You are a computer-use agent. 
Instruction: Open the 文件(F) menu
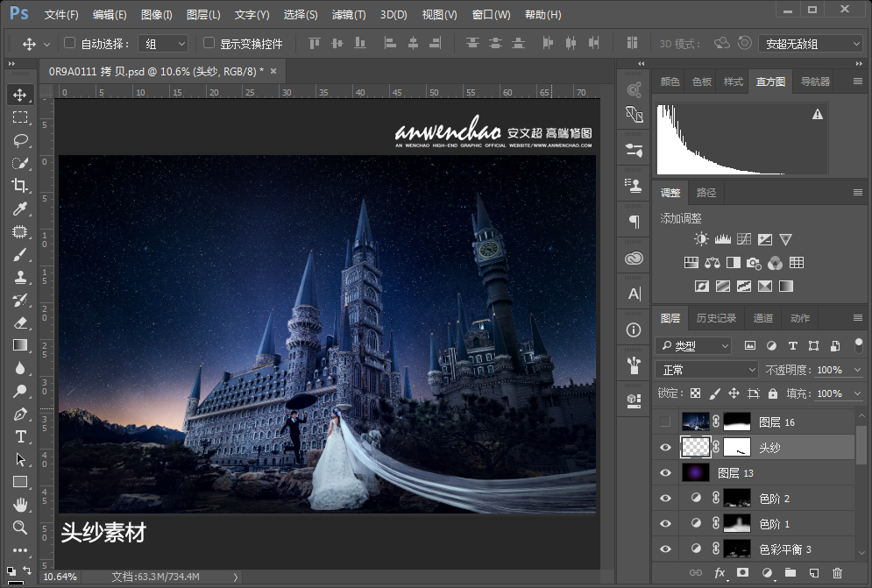click(x=61, y=15)
